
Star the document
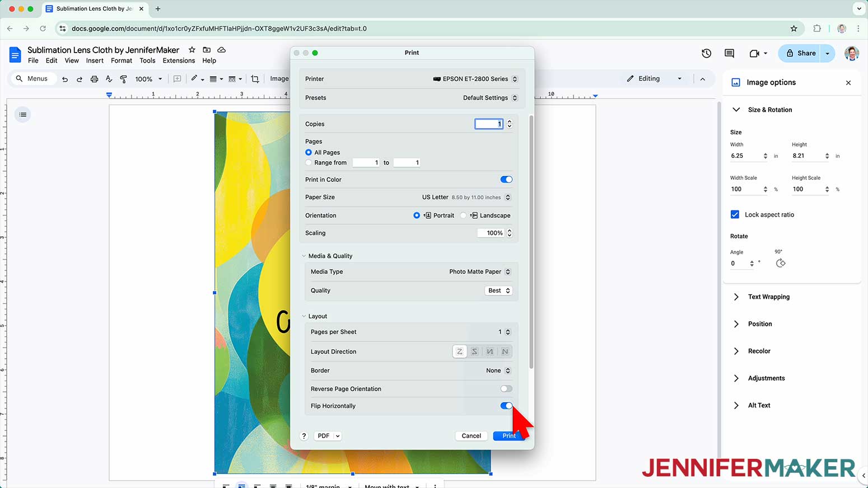click(192, 50)
